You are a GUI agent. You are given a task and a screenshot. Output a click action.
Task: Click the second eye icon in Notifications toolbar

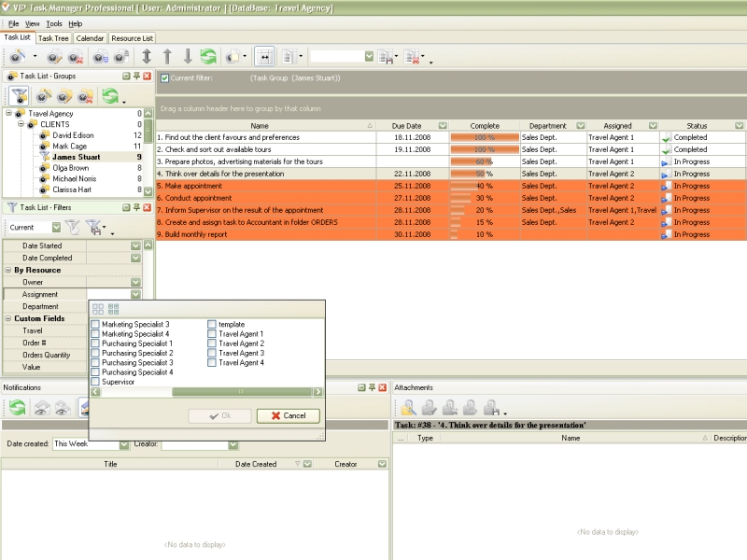click(x=63, y=408)
